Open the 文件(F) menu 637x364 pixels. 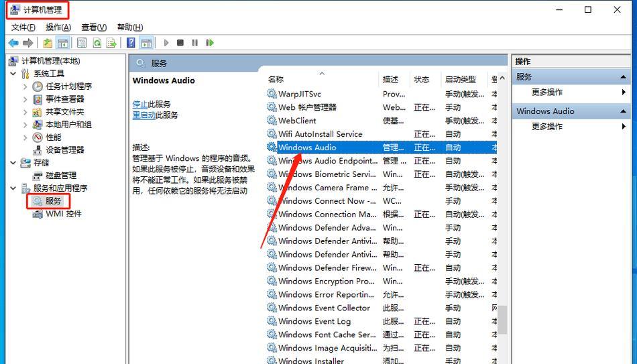[23, 27]
